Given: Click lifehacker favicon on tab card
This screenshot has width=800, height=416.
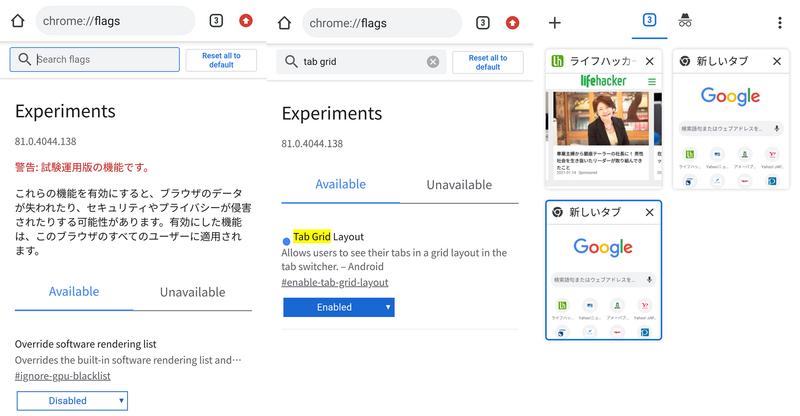Looking at the screenshot, I should (x=558, y=61).
